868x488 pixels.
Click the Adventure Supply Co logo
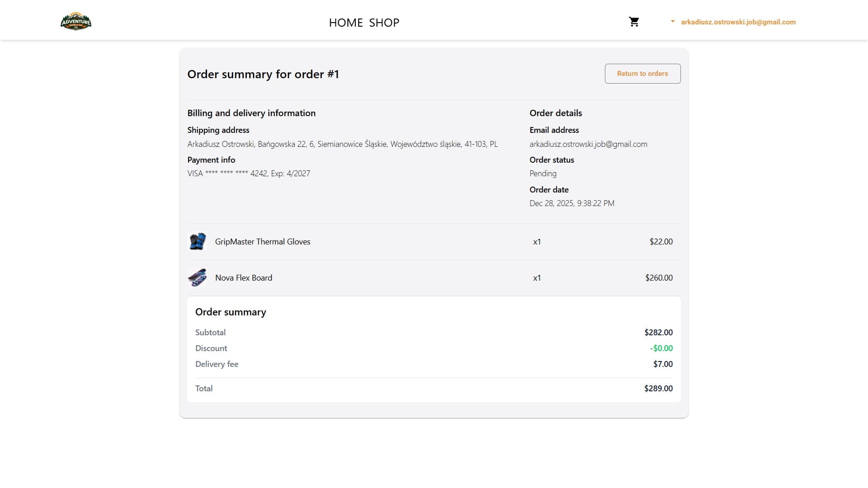(75, 21)
